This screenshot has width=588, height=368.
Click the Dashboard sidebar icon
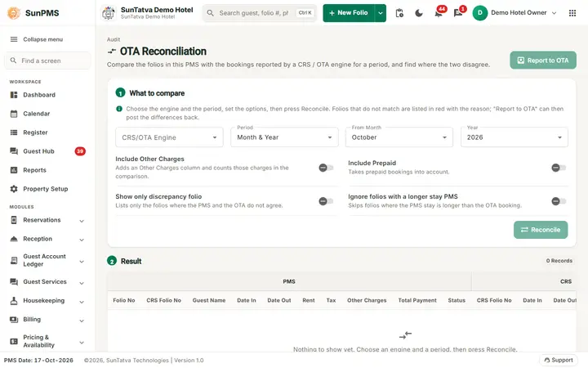point(14,95)
